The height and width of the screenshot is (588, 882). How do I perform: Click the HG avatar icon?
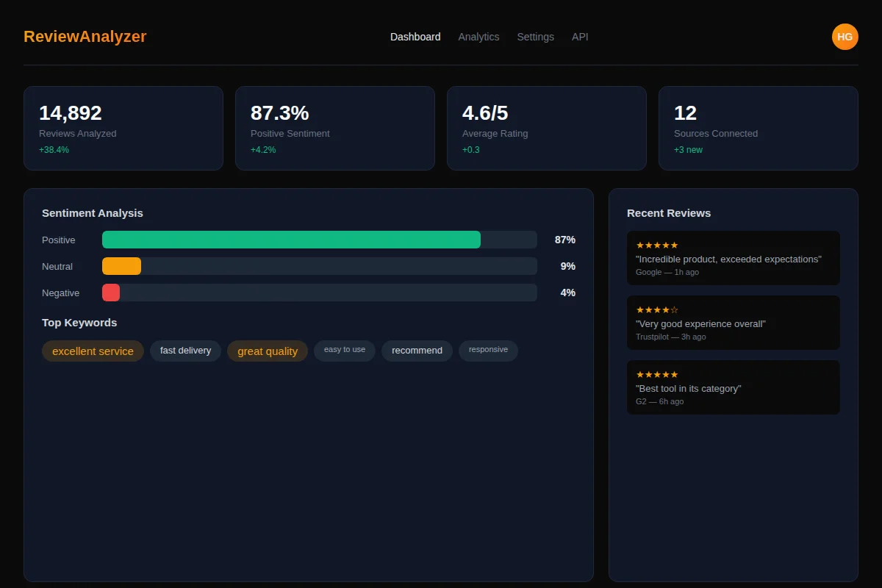[x=845, y=36]
